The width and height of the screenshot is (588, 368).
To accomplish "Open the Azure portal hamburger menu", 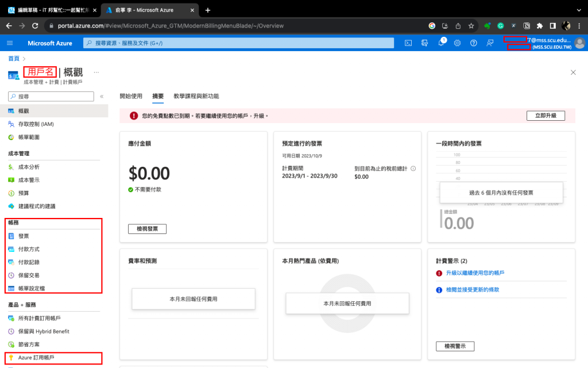I will pos(10,43).
